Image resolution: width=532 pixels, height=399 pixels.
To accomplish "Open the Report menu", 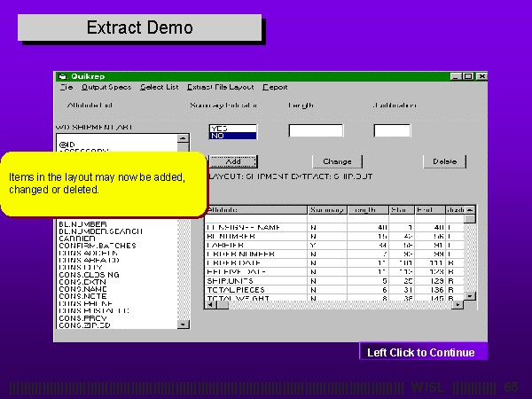I will click(x=275, y=88).
